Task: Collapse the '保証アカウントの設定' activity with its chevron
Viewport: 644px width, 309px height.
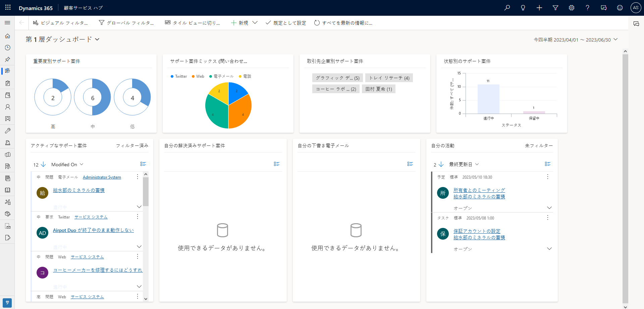Action: pos(549,249)
